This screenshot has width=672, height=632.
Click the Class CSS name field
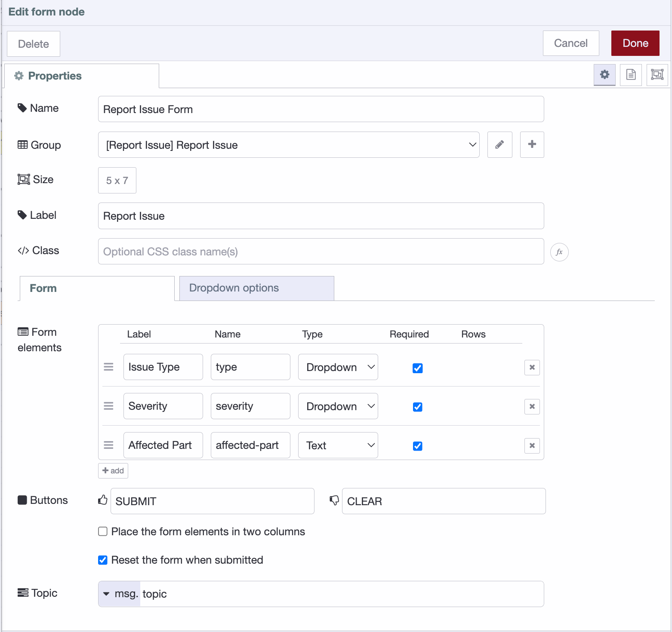point(321,252)
